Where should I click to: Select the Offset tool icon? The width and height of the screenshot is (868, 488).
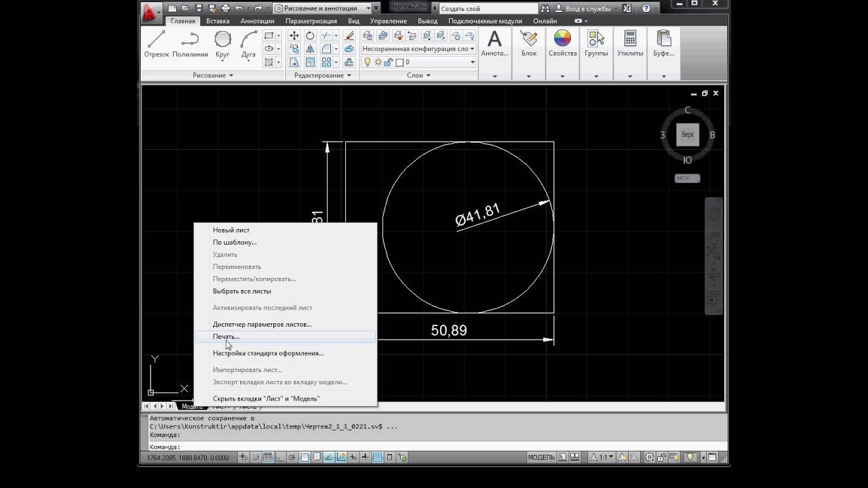[349, 62]
